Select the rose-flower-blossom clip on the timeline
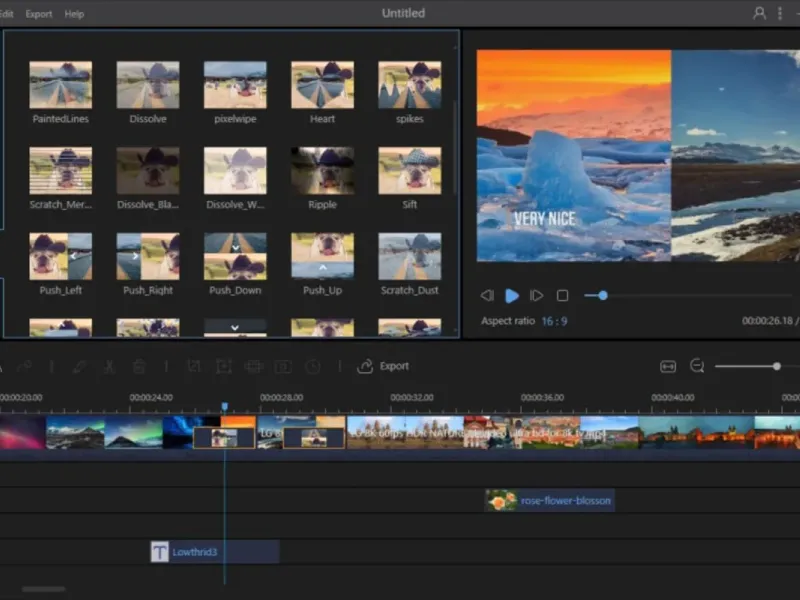Viewport: 800px width, 600px height. (549, 500)
